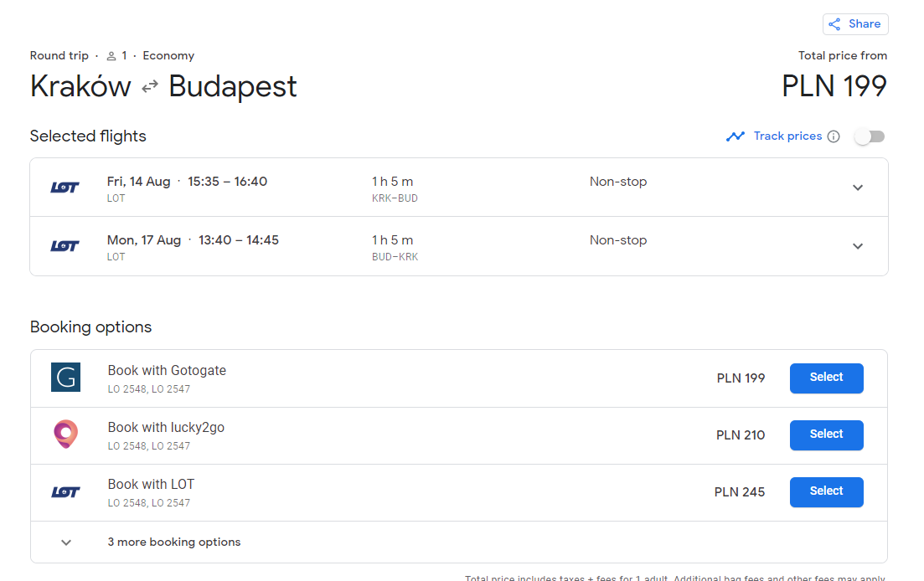Enable the Track prices toggle
Screen dimensions: 924x581
pos(870,136)
